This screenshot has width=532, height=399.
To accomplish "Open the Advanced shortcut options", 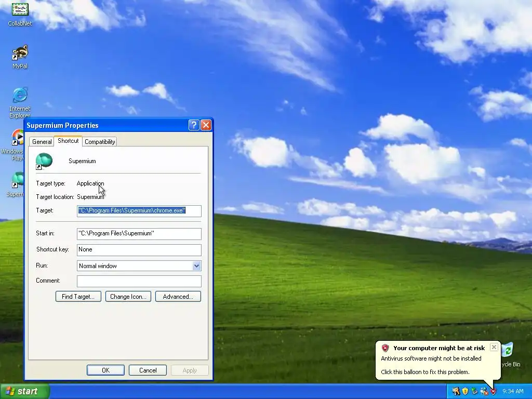I will tap(178, 297).
